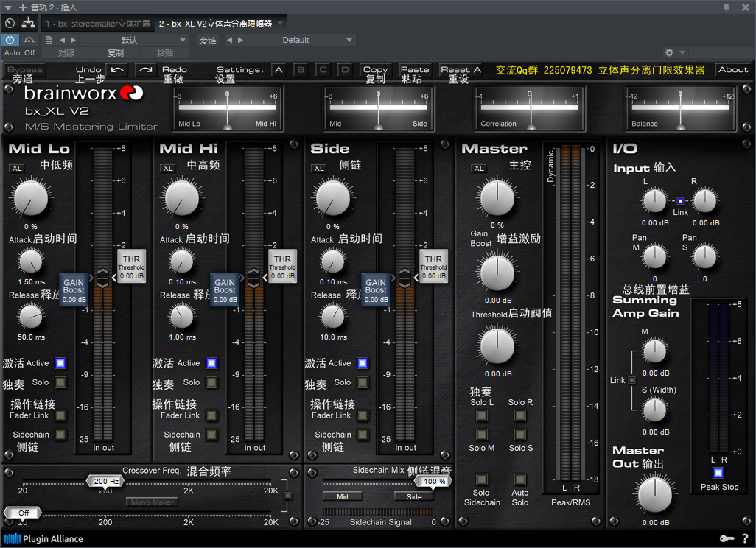This screenshot has height=548, width=756.
Task: Click the 200 Hz crossover frequency slider handle
Action: [105, 481]
